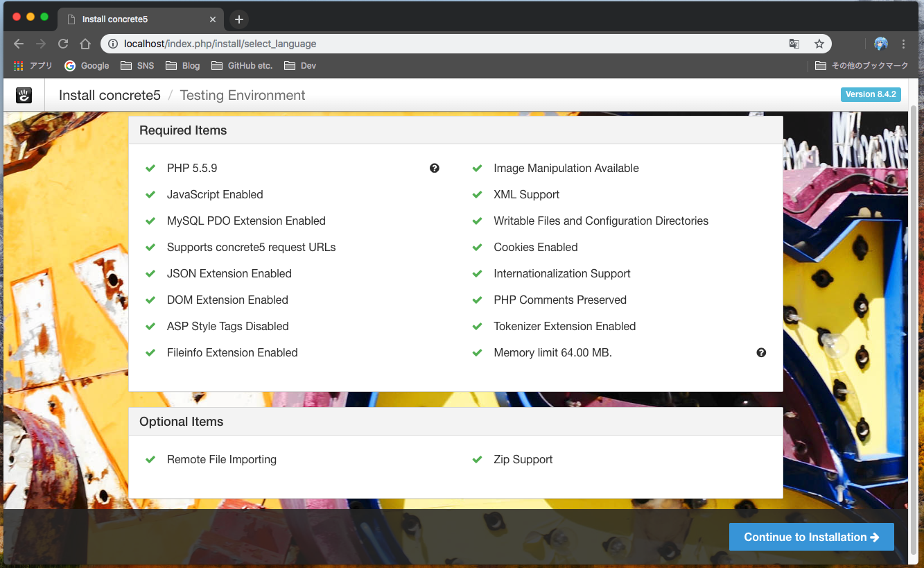Click Tokenizer Extension Enabled text
This screenshot has height=568, width=924.
(565, 326)
